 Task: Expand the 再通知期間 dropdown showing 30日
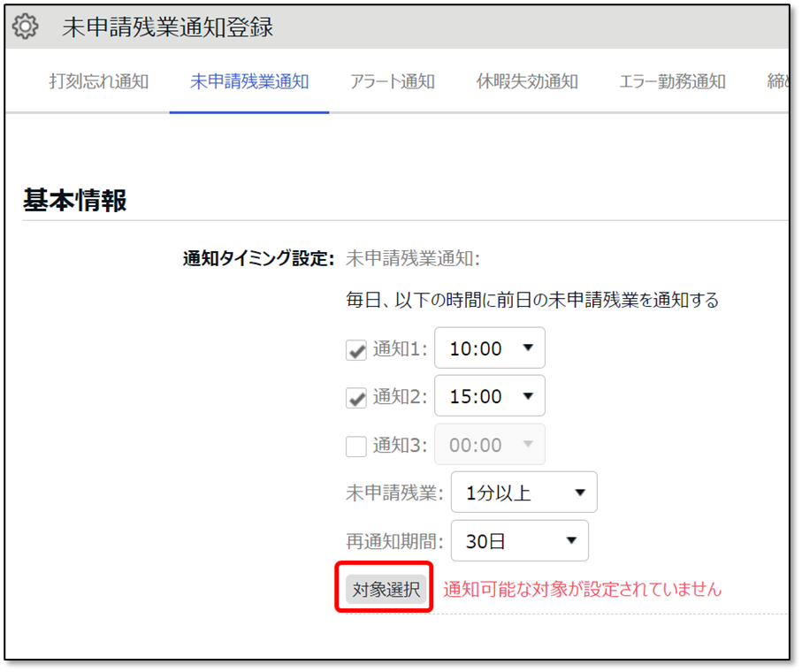[519, 541]
